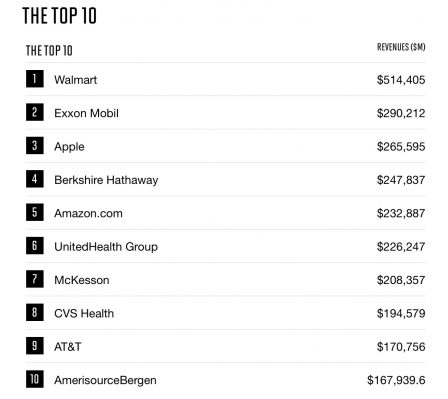448x399 pixels.
Task: Open the Berkshire Hathaway entry
Action: [106, 180]
